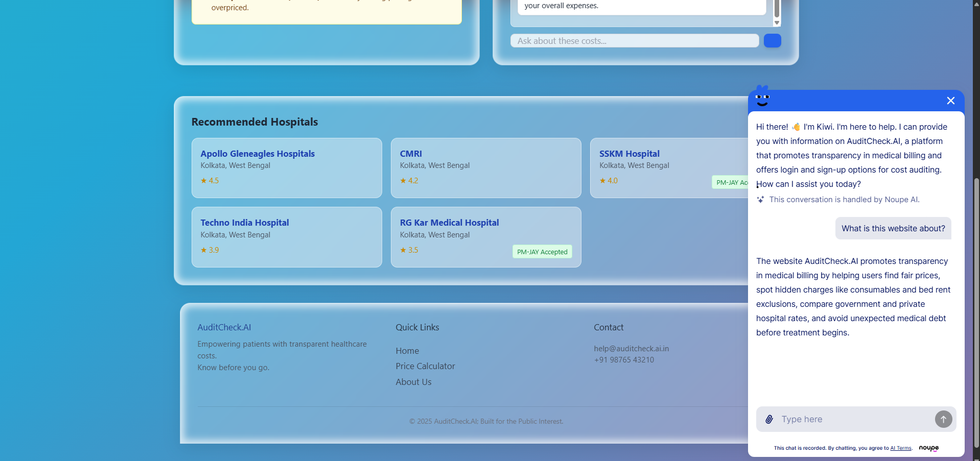Click the 4.2 star rating on CMRI
Image resolution: width=980 pixels, height=461 pixels.
[x=409, y=181]
